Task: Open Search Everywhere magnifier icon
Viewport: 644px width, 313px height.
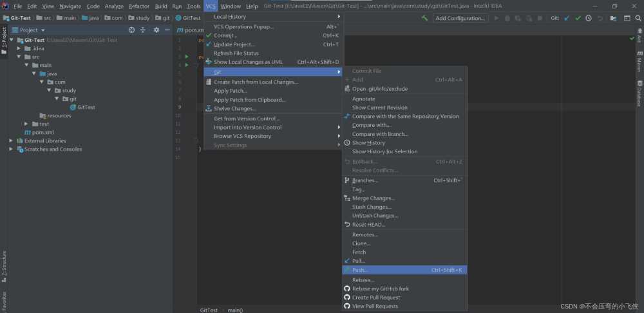Action: [x=638, y=18]
